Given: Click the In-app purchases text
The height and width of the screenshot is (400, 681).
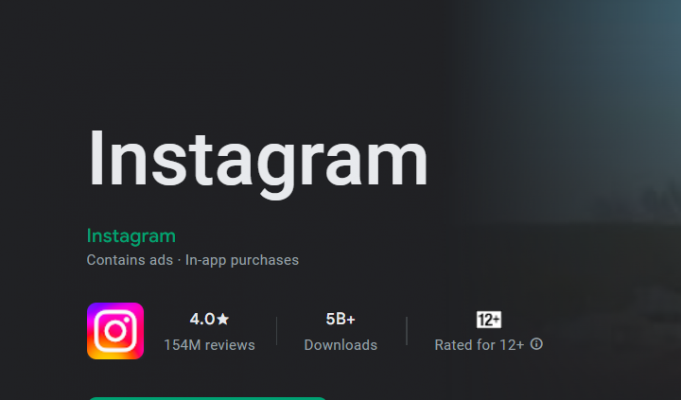Looking at the screenshot, I should [x=242, y=260].
